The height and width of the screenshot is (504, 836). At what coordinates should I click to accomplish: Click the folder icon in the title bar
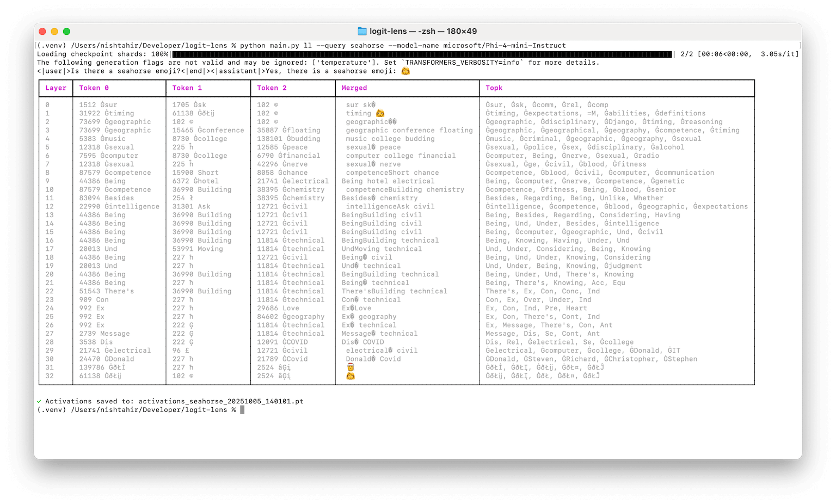click(362, 31)
